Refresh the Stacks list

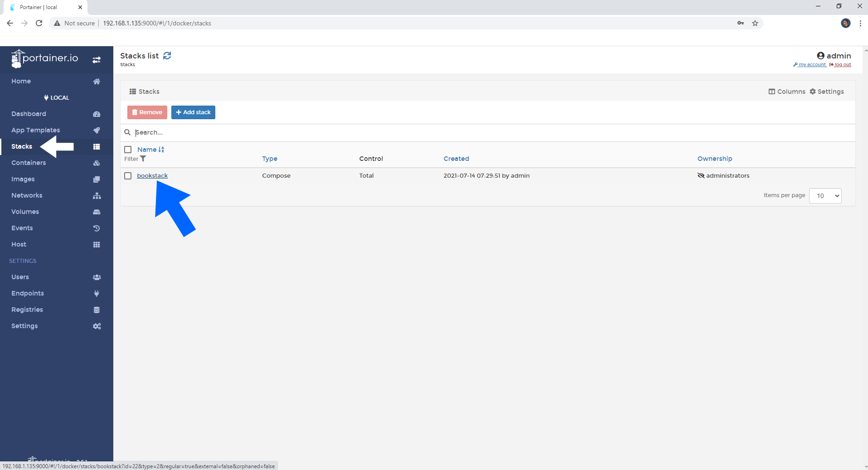pyautogui.click(x=166, y=55)
